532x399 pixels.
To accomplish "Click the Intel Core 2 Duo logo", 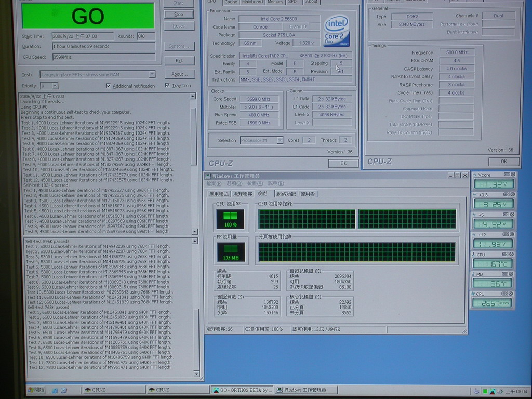I will pyautogui.click(x=337, y=31).
